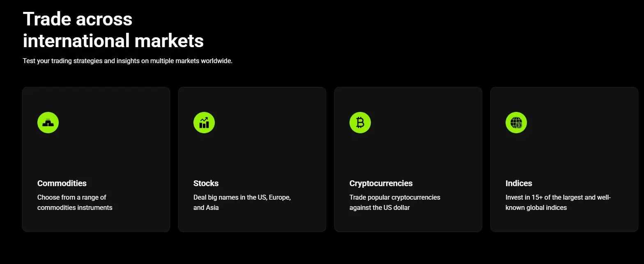Select the Stocks market card
The width and height of the screenshot is (644, 264).
[252, 159]
